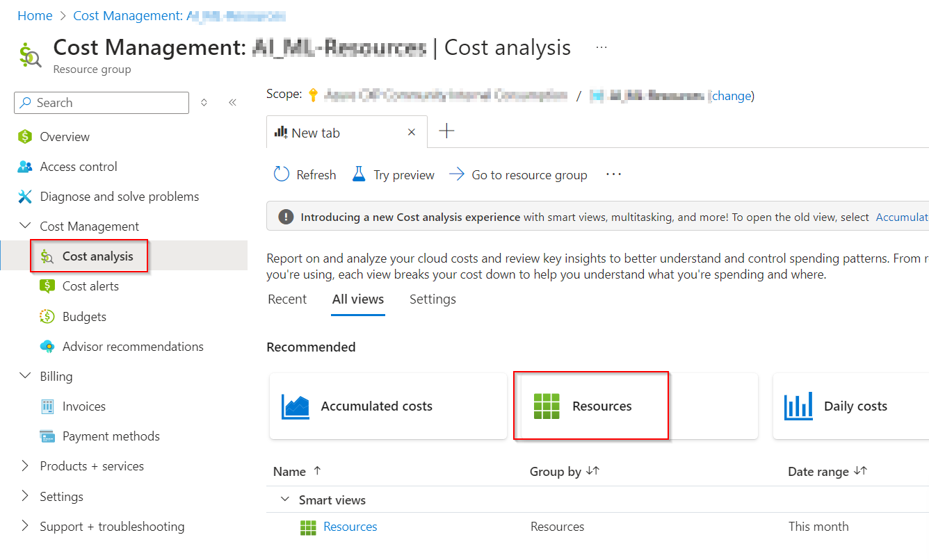
Task: Click the Cost Management header icon
Action: click(x=30, y=54)
